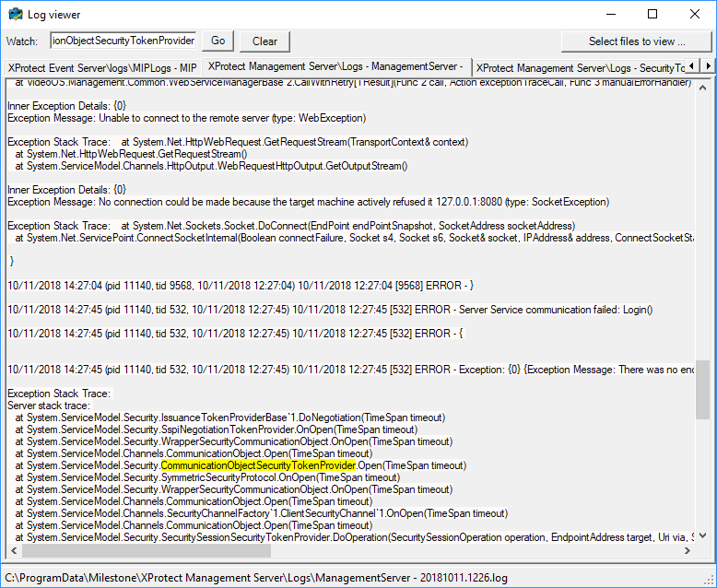Image resolution: width=717 pixels, height=588 pixels.
Task: Click the Go button
Action: (x=217, y=41)
